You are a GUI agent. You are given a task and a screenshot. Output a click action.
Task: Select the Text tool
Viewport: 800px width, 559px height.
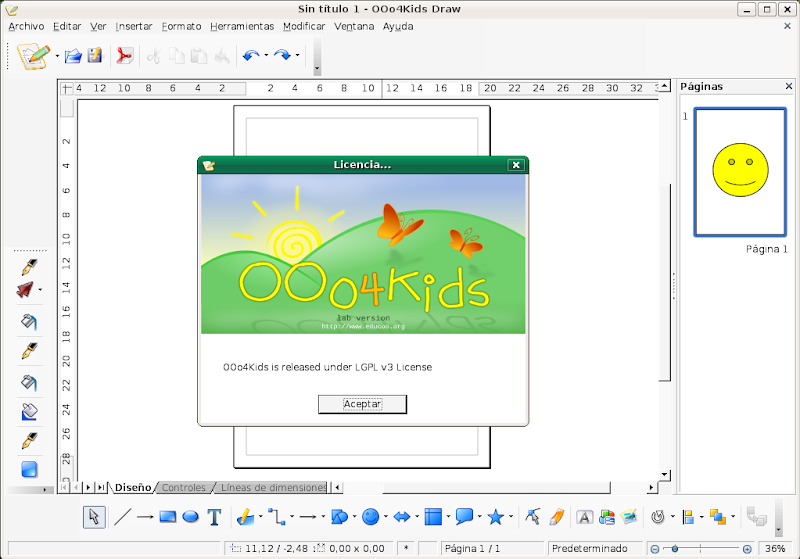point(214,517)
